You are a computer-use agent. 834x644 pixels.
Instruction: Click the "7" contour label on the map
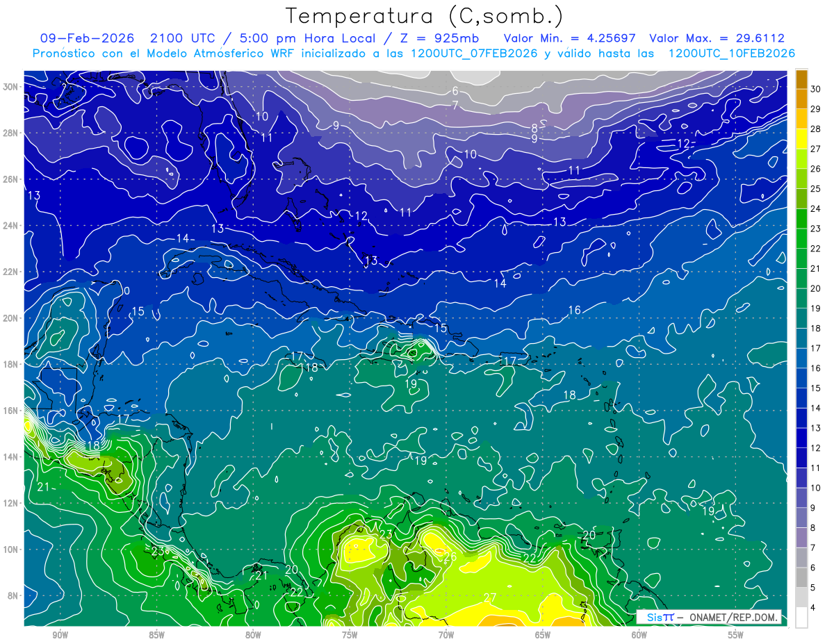455,106
